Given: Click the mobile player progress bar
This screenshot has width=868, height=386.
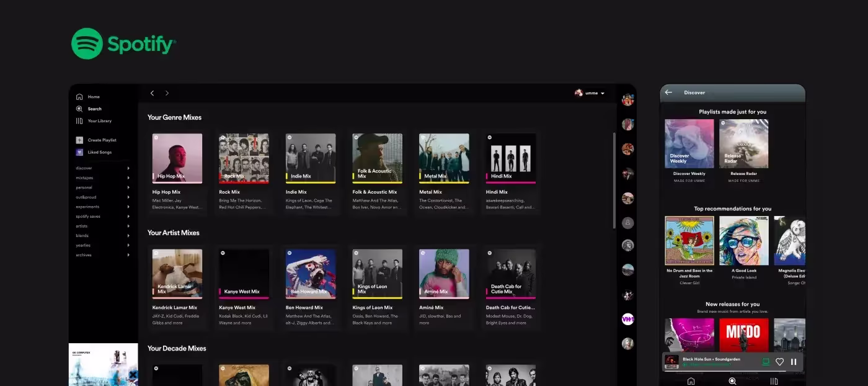Looking at the screenshot, I should [732, 371].
